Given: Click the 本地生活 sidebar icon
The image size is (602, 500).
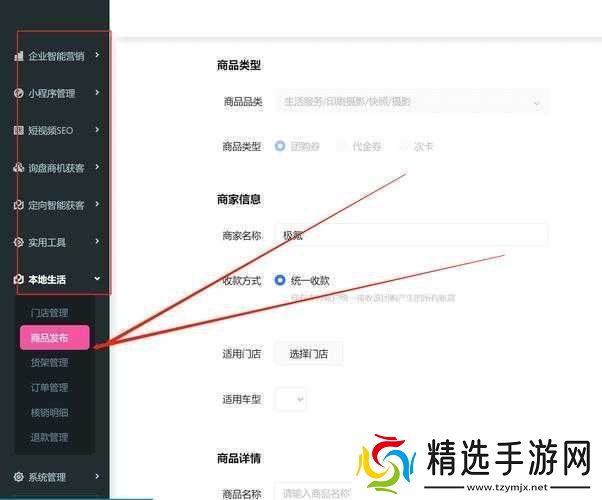Looking at the screenshot, I should point(19,280).
